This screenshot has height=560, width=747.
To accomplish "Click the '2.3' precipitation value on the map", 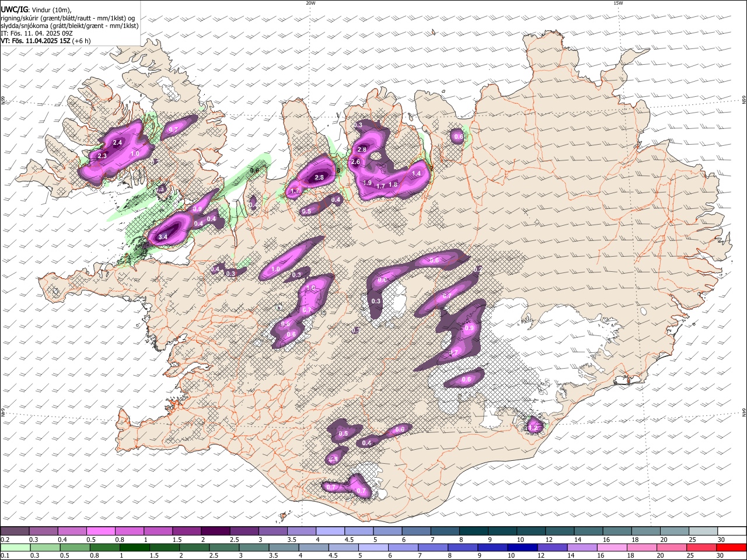I will (102, 156).
